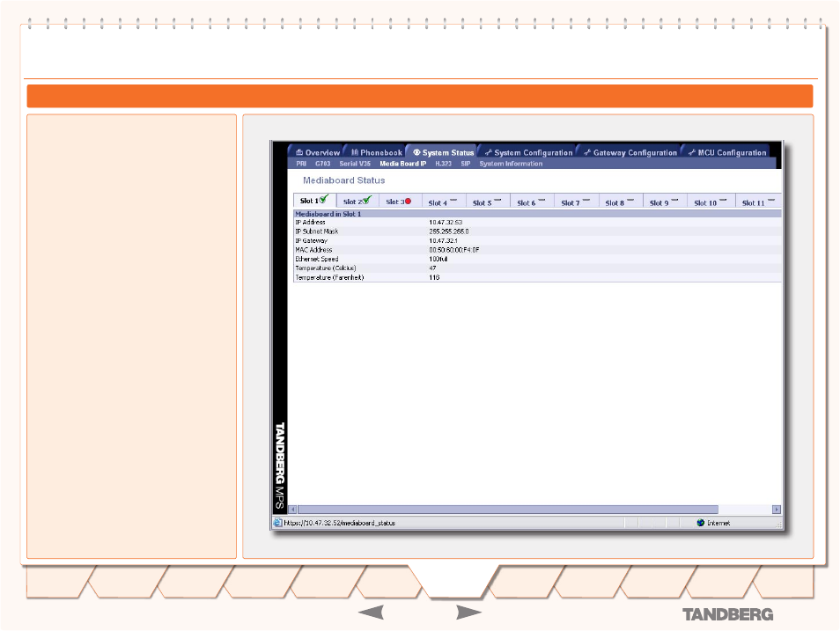Viewport: 840px width, 631px height.
Task: Click the Overview tab icon
Action: tap(299, 152)
